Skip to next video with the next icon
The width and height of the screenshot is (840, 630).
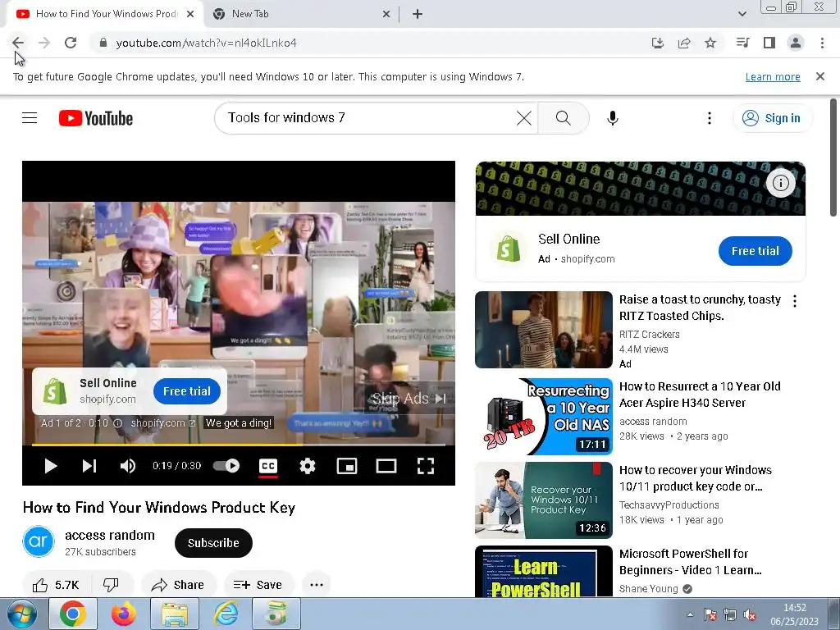(x=89, y=466)
